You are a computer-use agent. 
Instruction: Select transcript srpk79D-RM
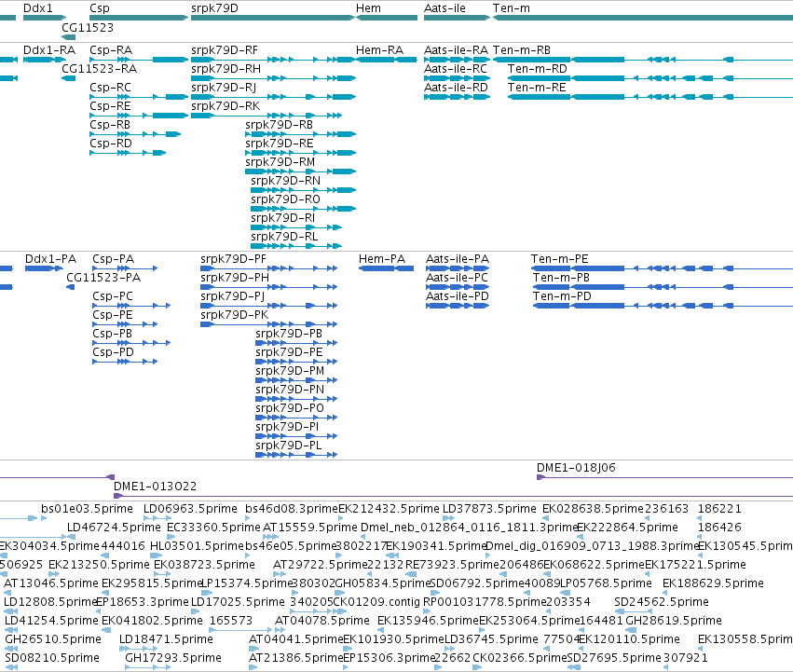tap(280, 162)
